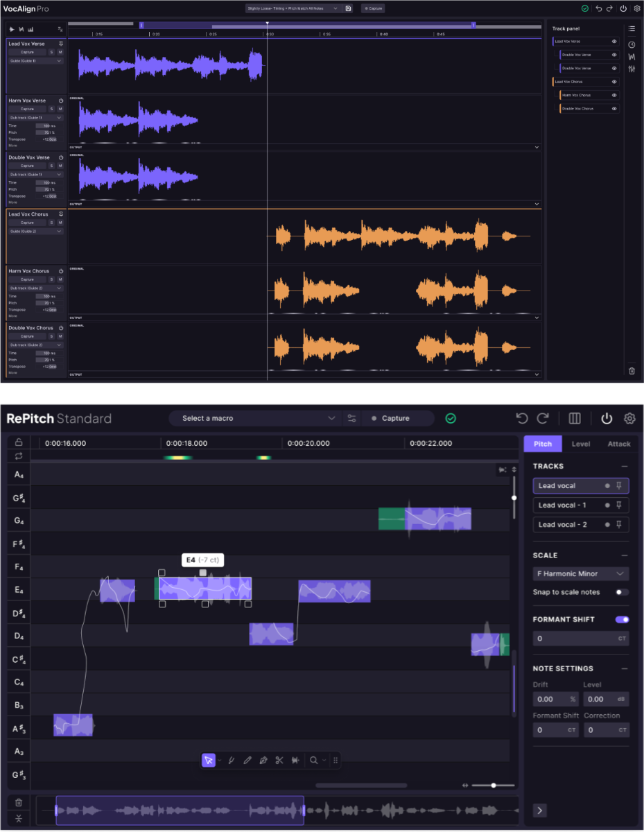
Task: Collapse the TRACKS section in RePitch
Action: coord(625,467)
